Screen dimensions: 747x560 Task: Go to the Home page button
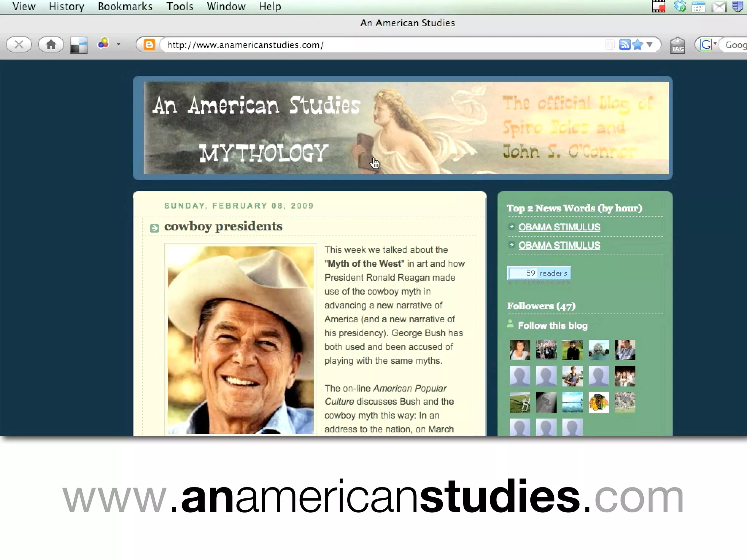(x=51, y=45)
